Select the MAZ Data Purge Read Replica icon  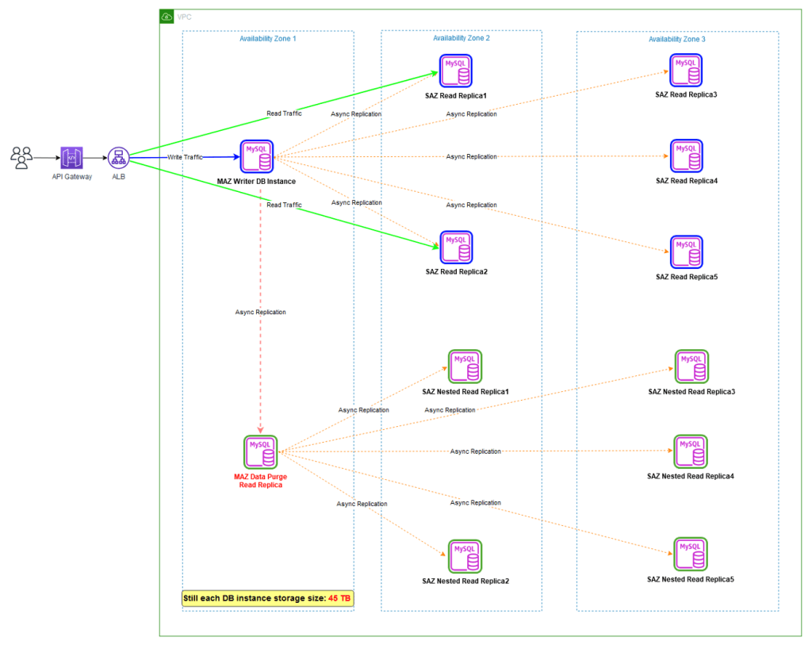pos(260,451)
